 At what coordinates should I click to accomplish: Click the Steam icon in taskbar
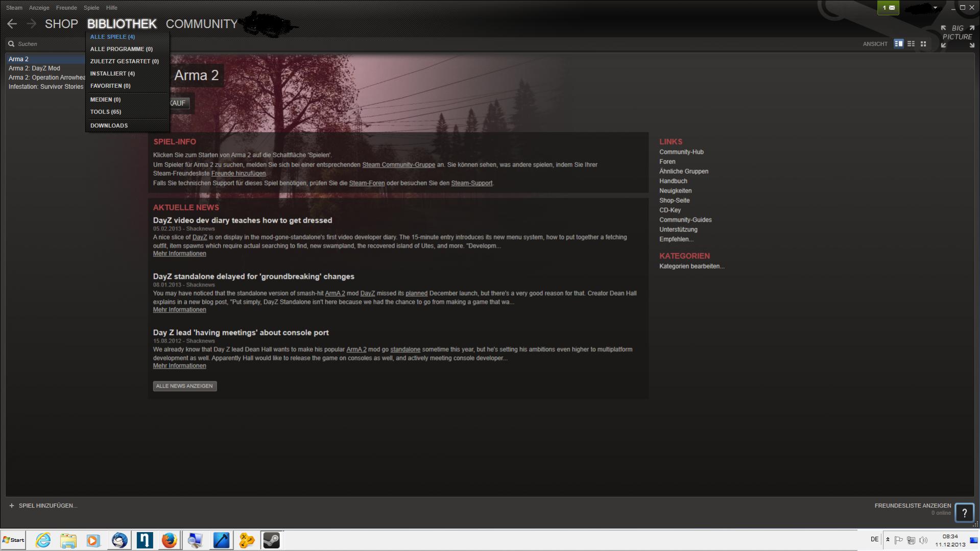[x=271, y=540]
